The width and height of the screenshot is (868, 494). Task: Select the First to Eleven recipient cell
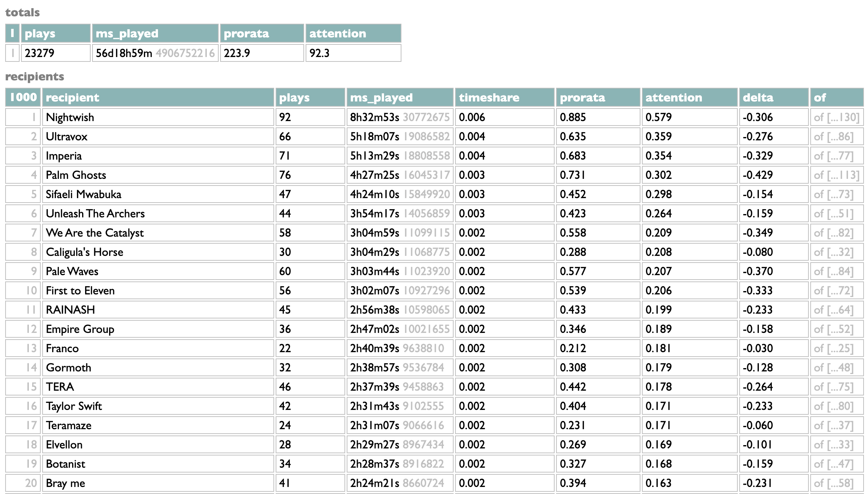tap(158, 291)
